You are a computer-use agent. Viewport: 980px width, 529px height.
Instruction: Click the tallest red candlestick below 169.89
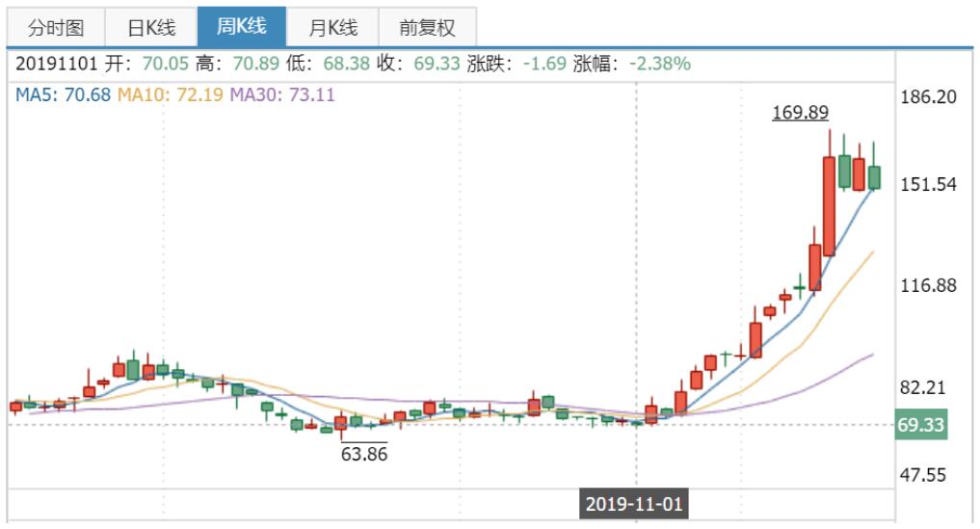pos(830,206)
